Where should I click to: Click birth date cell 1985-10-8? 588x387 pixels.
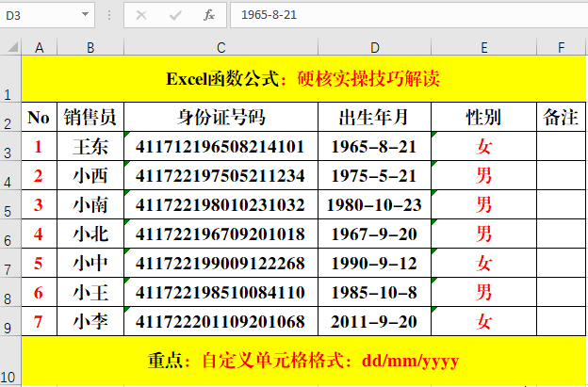point(375,292)
